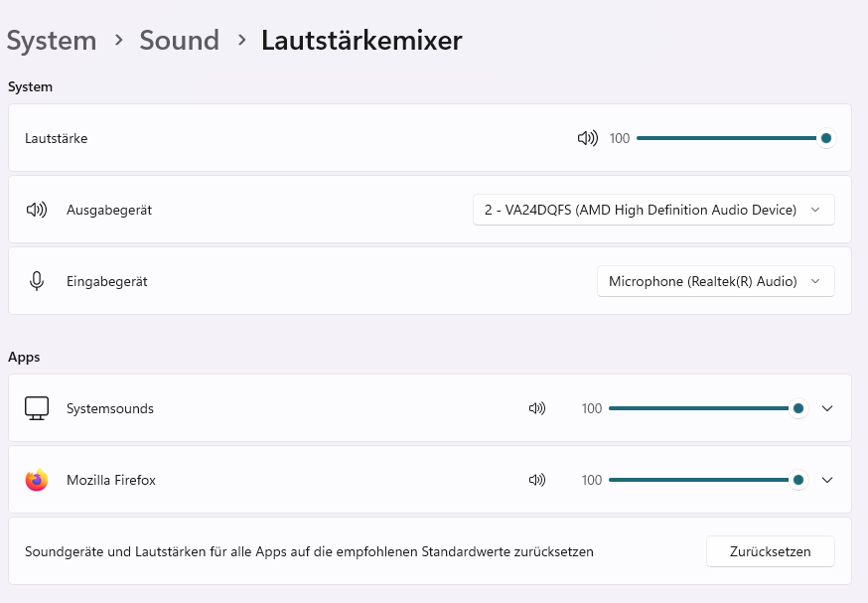Image resolution: width=868 pixels, height=603 pixels.
Task: Navigate to System in the breadcrumb
Action: 52,41
